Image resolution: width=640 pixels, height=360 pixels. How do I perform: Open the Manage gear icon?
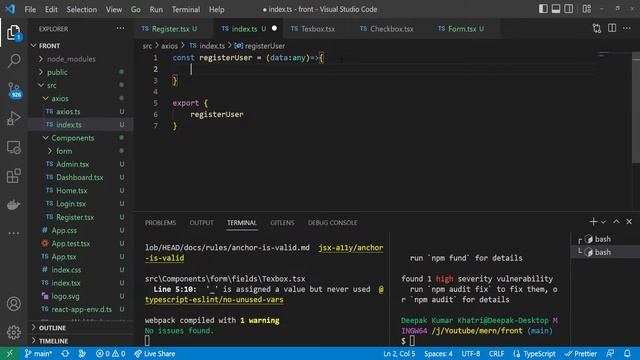point(13,332)
